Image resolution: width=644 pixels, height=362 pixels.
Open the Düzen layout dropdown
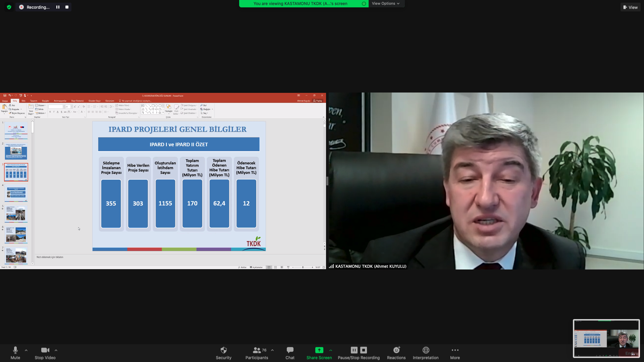40,105
